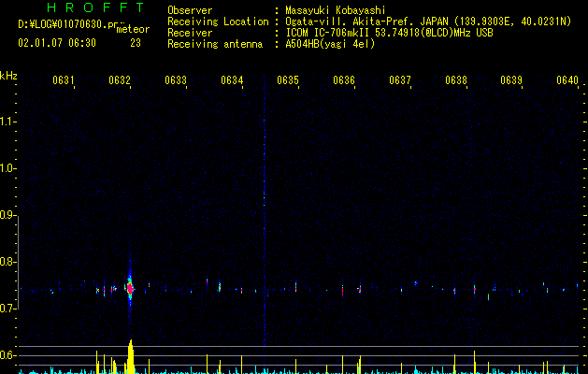
Task: Click the Receiving antenna label
Action: coord(215,44)
